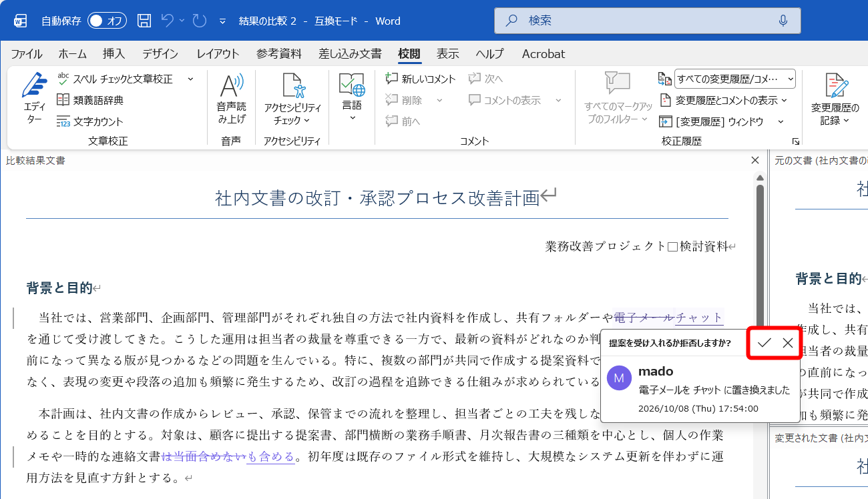Click the microphone icon in the search box
Image resolution: width=868 pixels, height=499 pixels.
point(783,21)
